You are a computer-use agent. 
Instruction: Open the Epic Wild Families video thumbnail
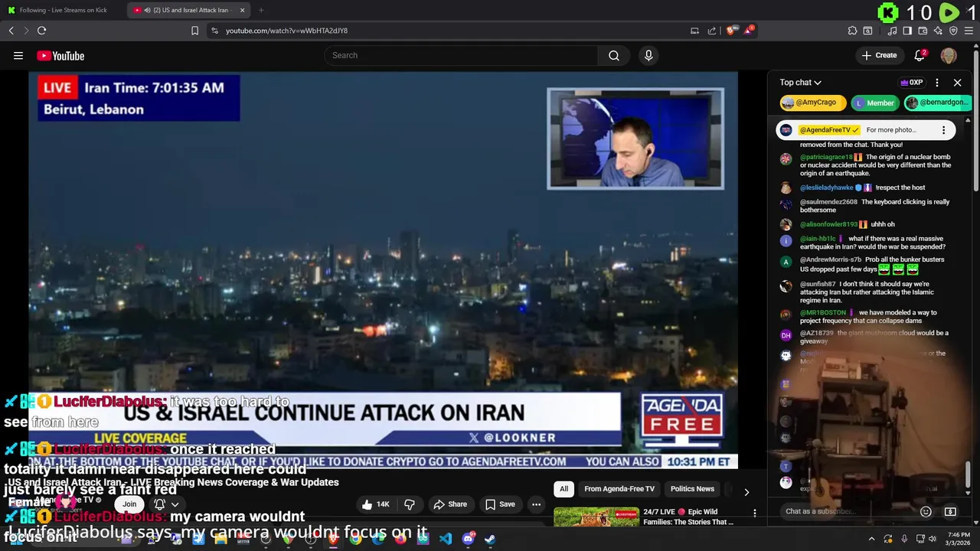tap(596, 517)
